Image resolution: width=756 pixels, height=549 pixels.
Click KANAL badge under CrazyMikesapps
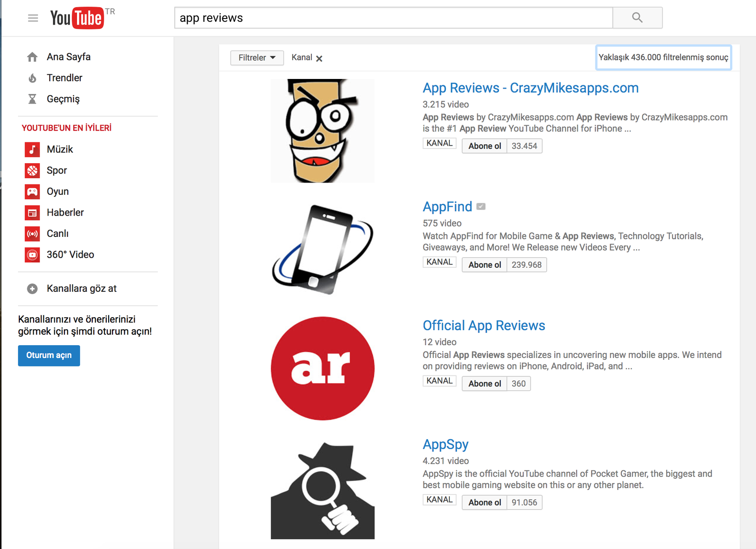pyautogui.click(x=439, y=143)
